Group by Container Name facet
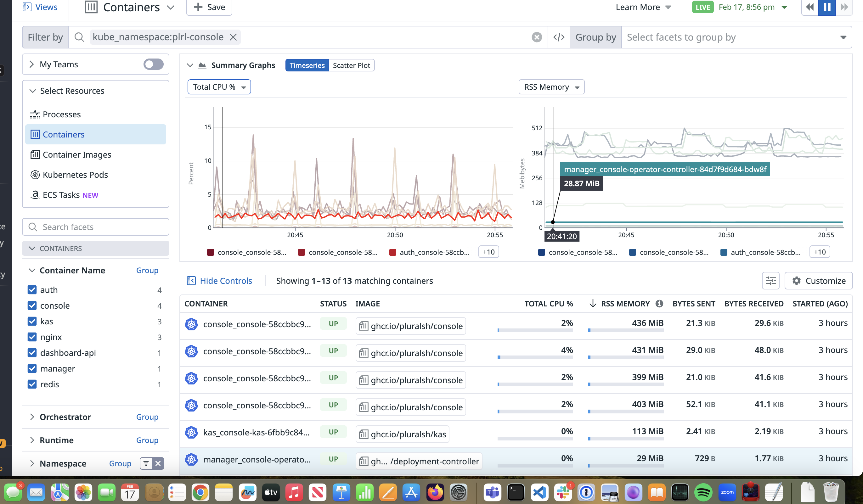The image size is (863, 504). click(147, 271)
